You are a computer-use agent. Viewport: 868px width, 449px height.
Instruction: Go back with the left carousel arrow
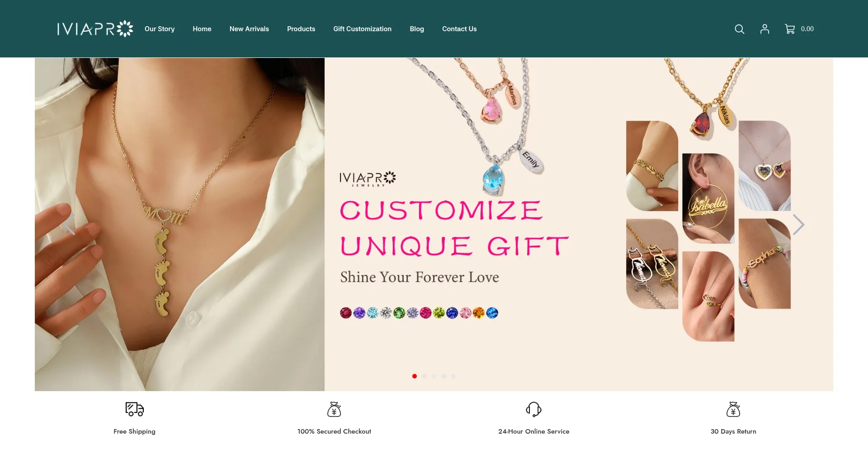click(69, 225)
